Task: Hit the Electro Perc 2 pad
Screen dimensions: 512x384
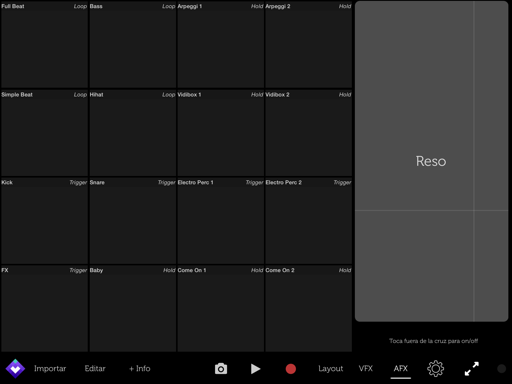Action: 309,221
